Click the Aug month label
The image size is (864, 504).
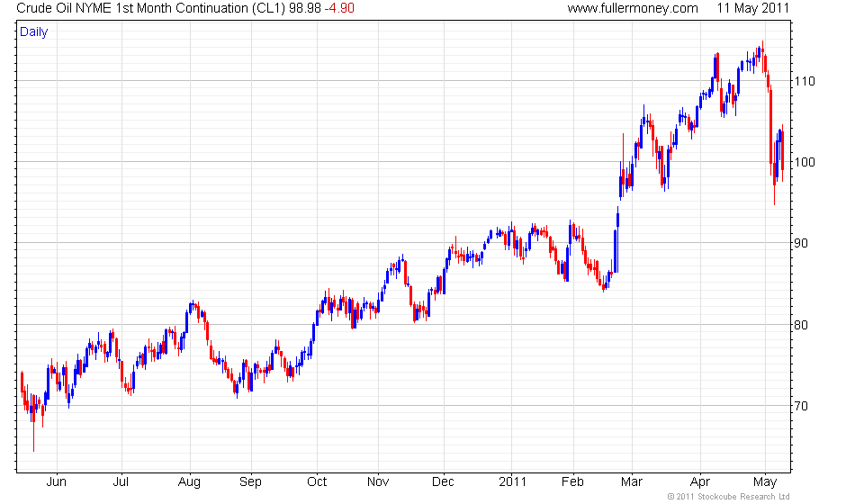[x=189, y=482]
